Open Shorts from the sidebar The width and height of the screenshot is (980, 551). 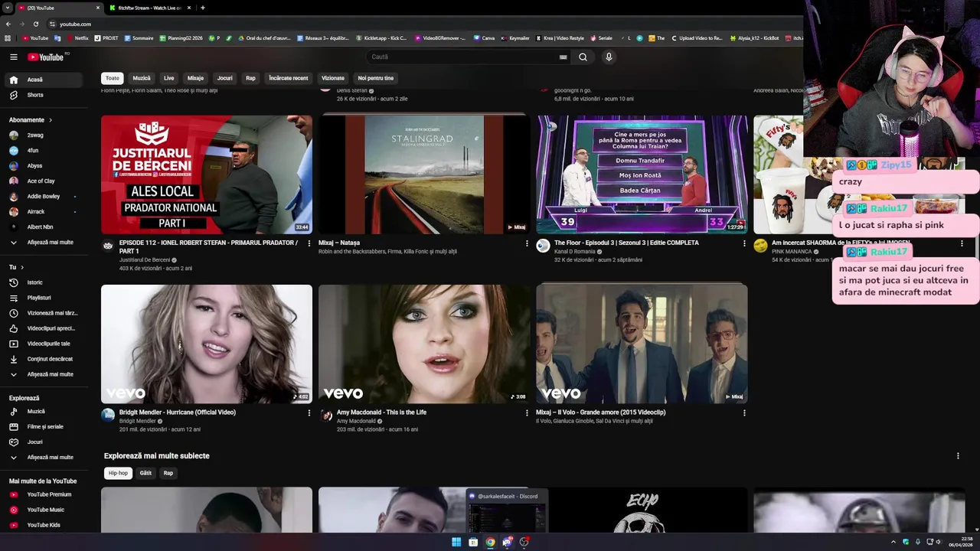(x=44, y=95)
